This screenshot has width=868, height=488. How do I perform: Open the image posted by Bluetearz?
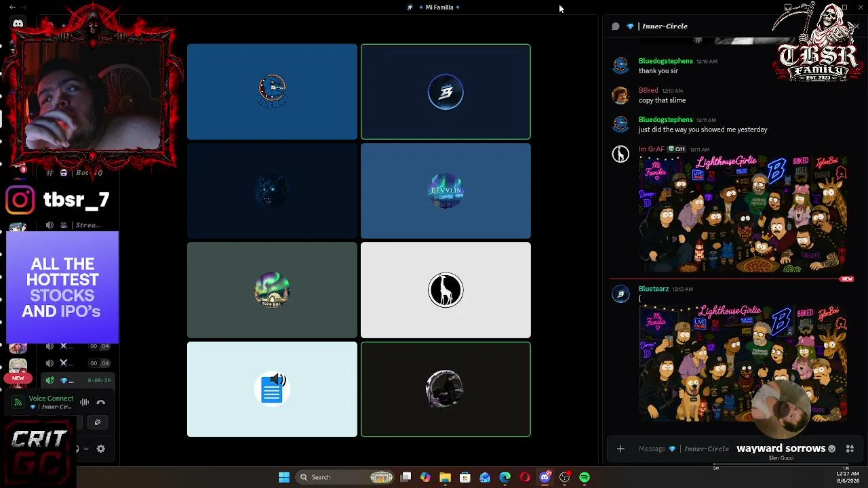pyautogui.click(x=743, y=363)
